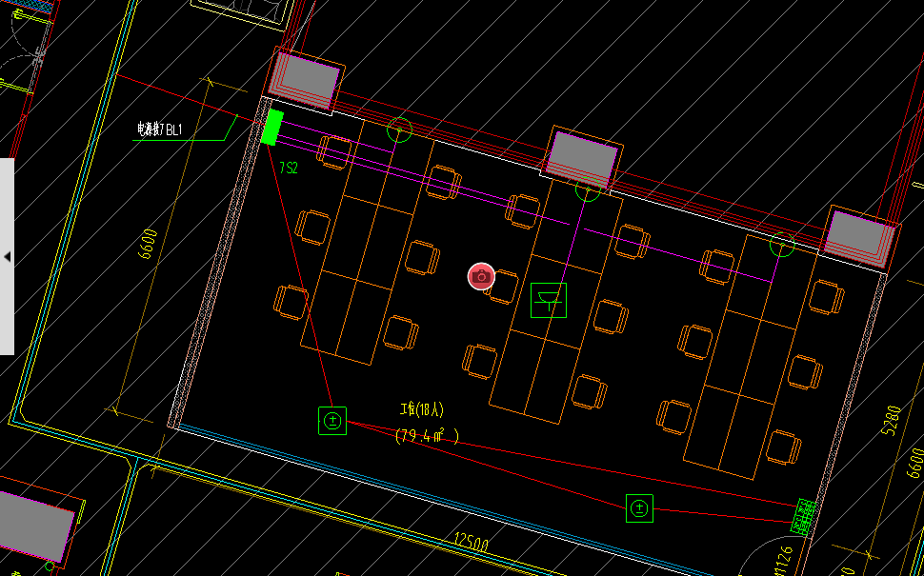Click the middle green circle ceiling symbol
Image resolution: width=924 pixels, height=576 pixels.
(588, 189)
